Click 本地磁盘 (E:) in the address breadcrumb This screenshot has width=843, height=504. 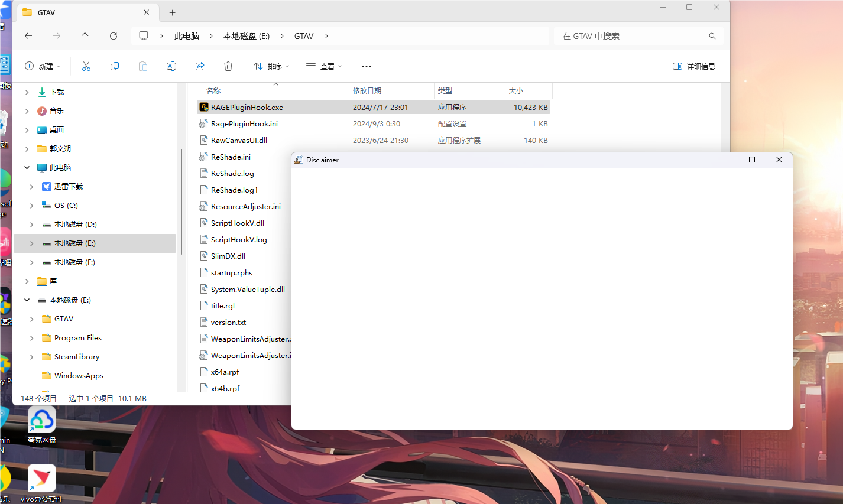247,36
